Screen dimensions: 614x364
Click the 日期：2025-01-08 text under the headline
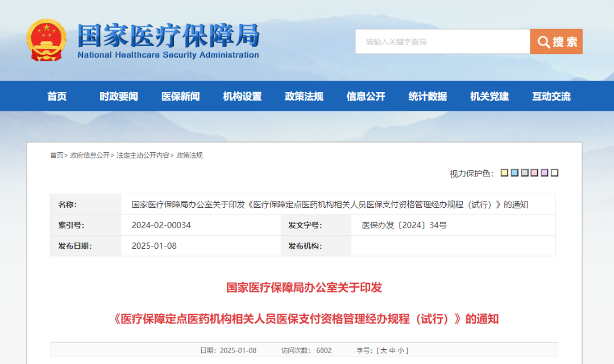pyautogui.click(x=229, y=350)
